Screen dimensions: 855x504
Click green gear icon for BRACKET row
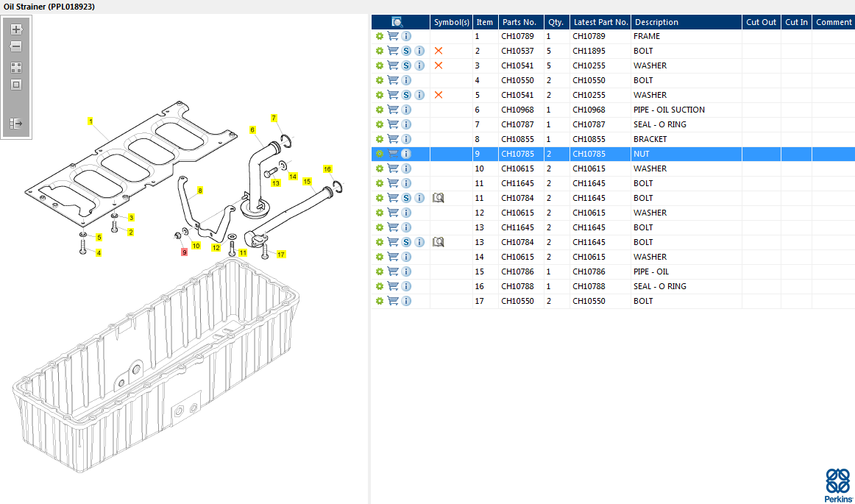(x=380, y=139)
